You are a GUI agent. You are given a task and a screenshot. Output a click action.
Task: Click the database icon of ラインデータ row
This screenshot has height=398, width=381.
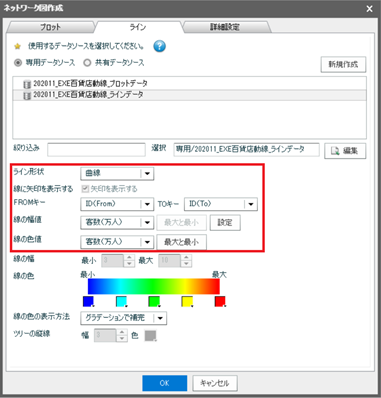click(27, 96)
